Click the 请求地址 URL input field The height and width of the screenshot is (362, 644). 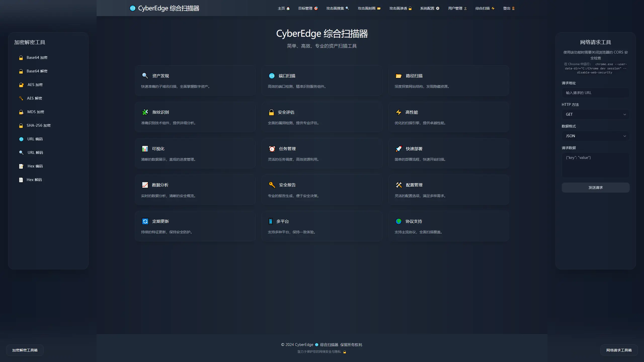[x=595, y=93]
